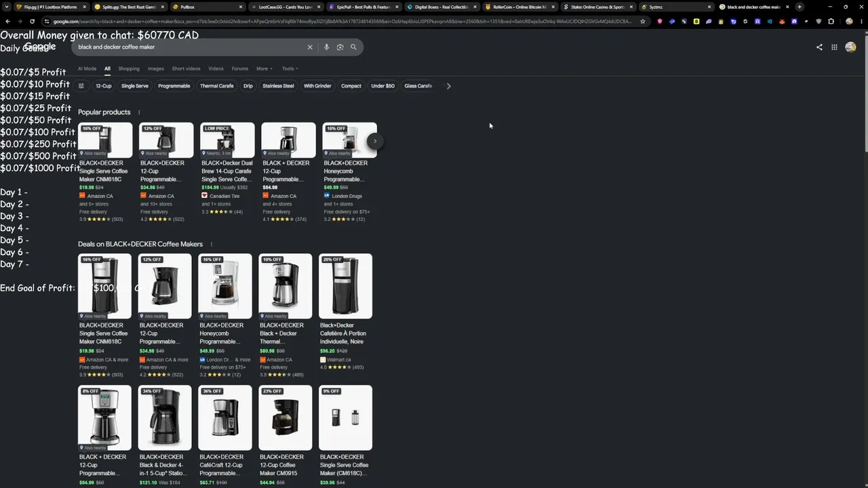Screen dimensions: 868x488
Task: Expand the More search categories dropdown
Action: point(264,68)
